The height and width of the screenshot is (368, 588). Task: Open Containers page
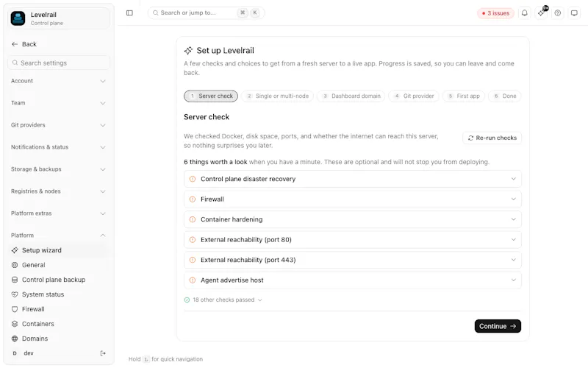click(x=58, y=324)
